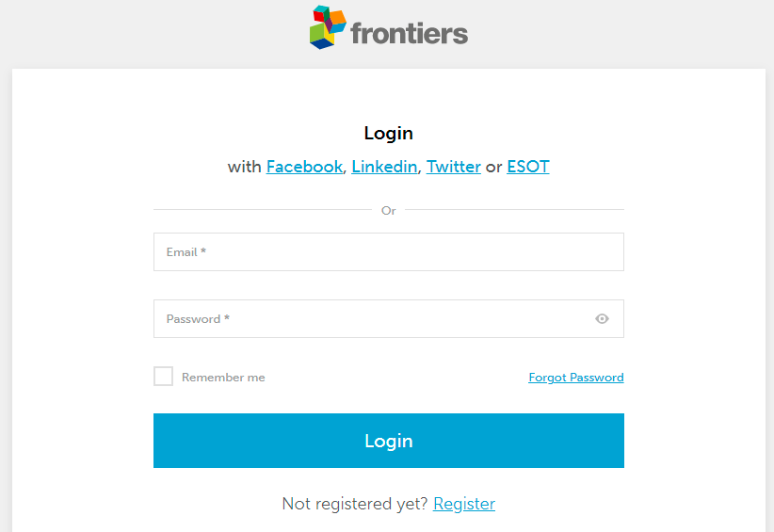This screenshot has width=774, height=532.
Task: Click the 'Or' divider label
Action: click(x=388, y=211)
